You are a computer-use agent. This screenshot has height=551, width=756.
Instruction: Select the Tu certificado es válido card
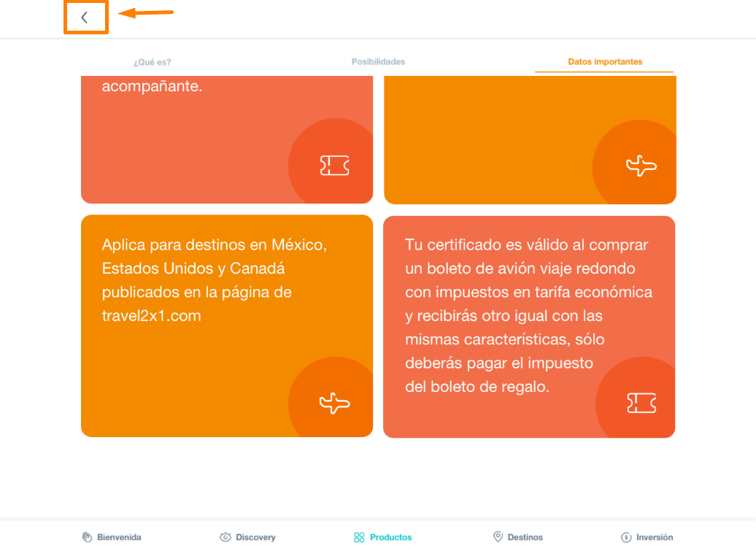[x=529, y=327]
